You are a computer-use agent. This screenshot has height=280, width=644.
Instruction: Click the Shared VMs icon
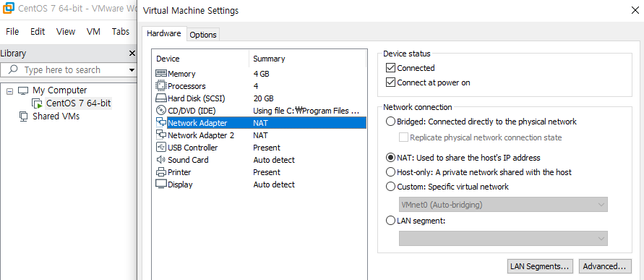click(x=24, y=116)
